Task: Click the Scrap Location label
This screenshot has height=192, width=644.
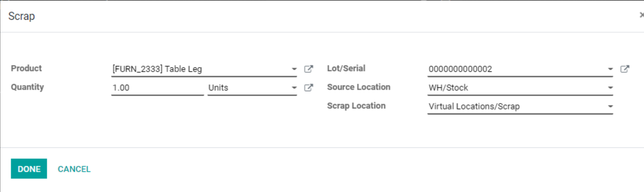Action: point(356,106)
